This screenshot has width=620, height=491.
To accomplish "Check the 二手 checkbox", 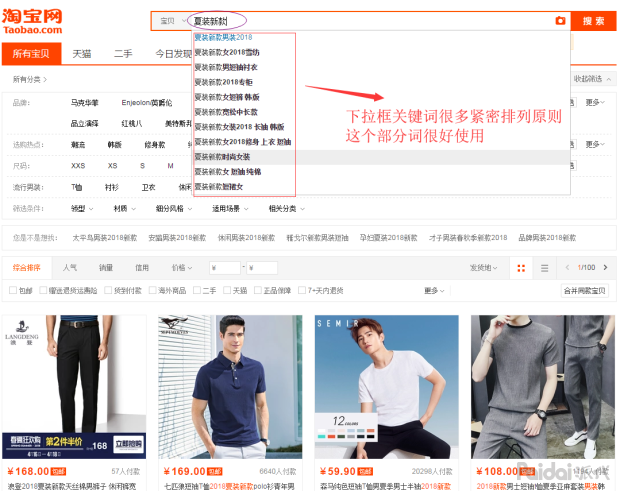I will click(197, 291).
